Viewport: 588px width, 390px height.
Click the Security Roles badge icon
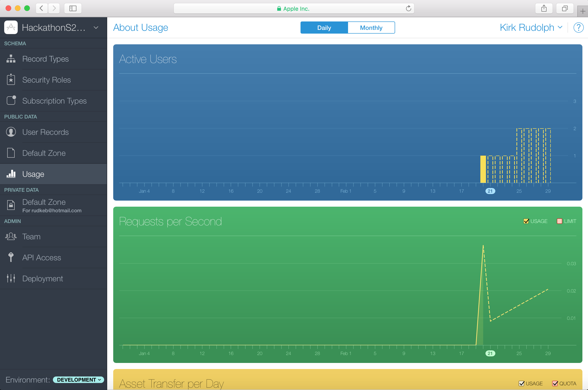(x=11, y=80)
